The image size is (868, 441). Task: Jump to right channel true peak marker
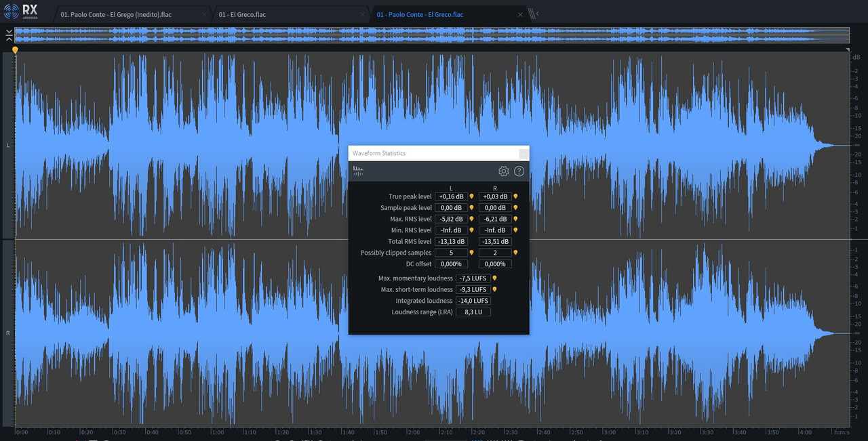515,196
